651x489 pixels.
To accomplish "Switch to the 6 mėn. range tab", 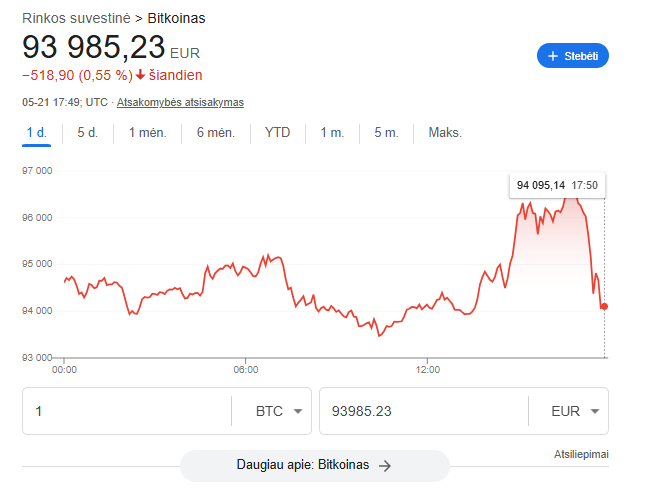I will tap(215, 133).
